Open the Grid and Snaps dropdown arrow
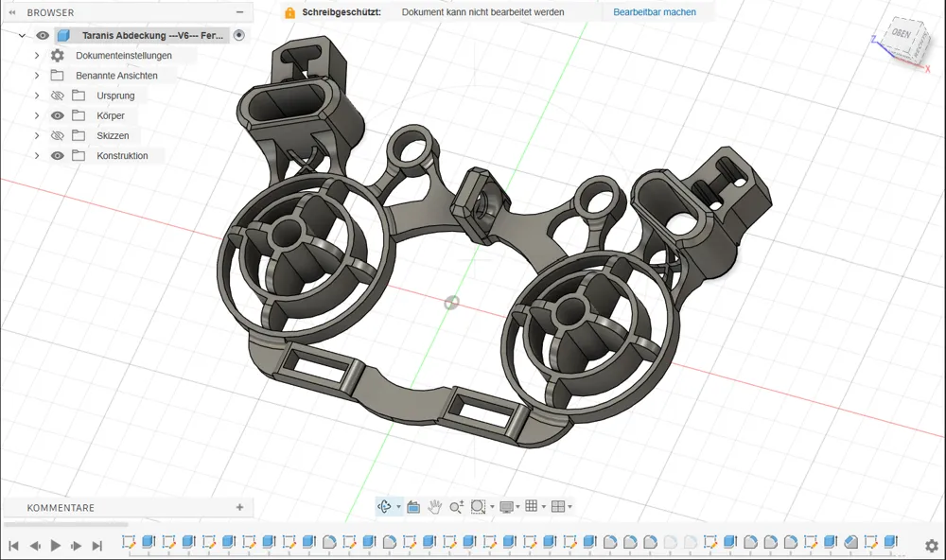 pos(544,507)
